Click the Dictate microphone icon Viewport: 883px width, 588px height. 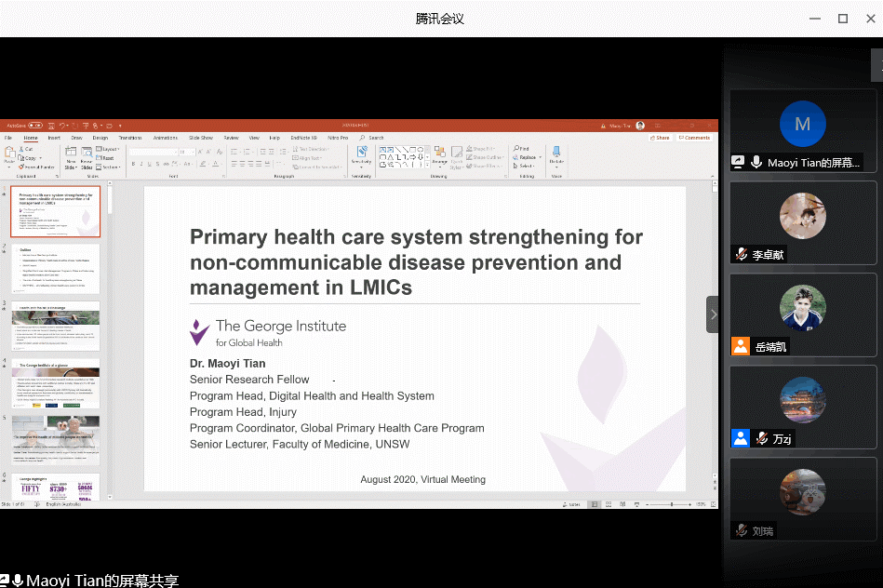(x=556, y=153)
